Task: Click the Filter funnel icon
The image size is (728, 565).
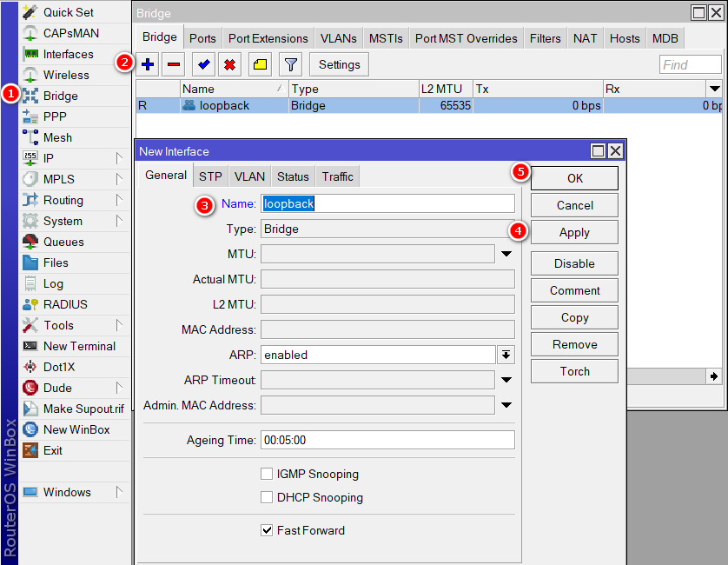Action: pos(291,64)
